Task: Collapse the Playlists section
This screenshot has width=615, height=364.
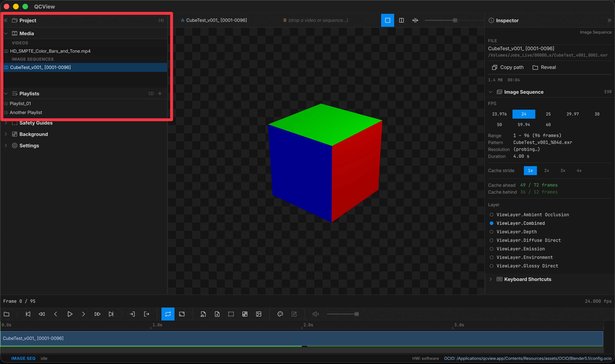Action: pos(6,93)
